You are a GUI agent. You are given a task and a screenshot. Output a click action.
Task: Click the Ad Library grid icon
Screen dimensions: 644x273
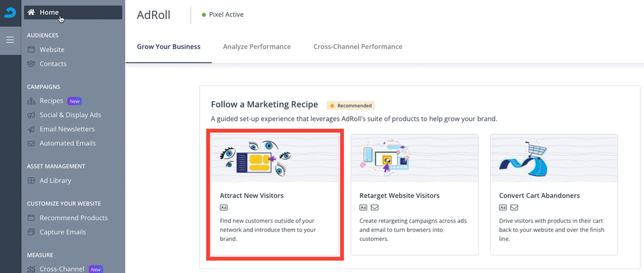coord(31,181)
